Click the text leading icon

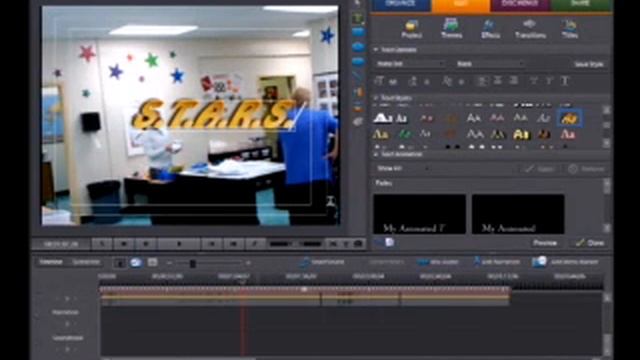pos(413,81)
